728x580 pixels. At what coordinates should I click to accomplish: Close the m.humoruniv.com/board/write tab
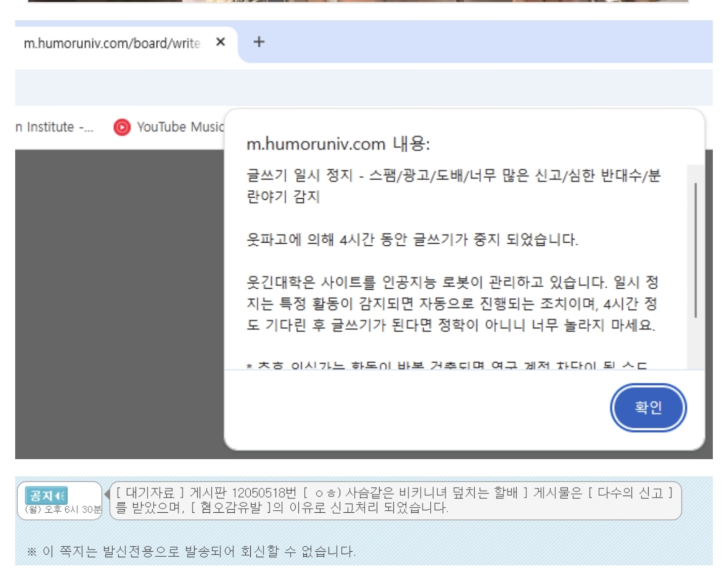[x=220, y=42]
